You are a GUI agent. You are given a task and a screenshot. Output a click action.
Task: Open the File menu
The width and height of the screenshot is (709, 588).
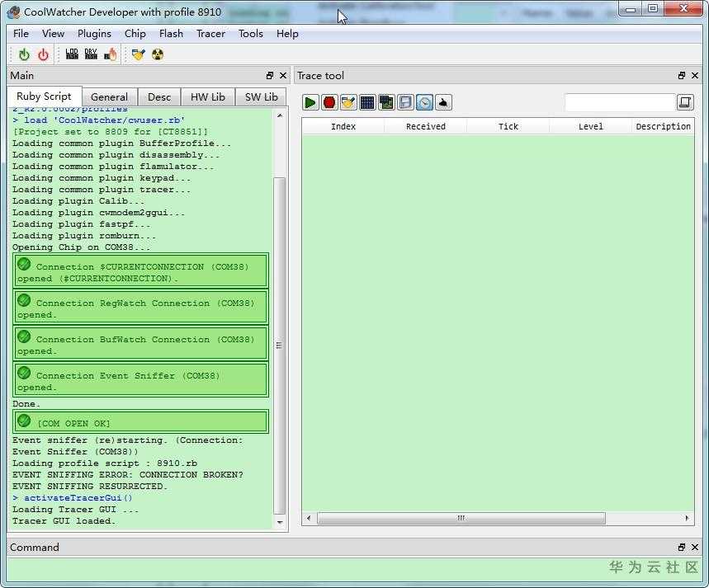point(21,34)
